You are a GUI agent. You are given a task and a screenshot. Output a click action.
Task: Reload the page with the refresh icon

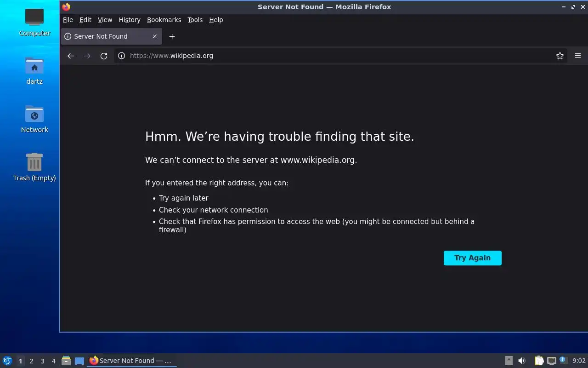tap(104, 56)
